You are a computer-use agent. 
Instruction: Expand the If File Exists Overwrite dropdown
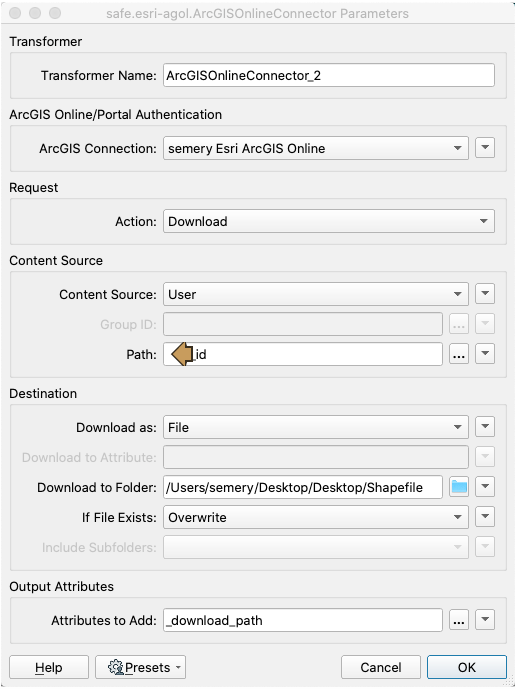click(x=316, y=517)
